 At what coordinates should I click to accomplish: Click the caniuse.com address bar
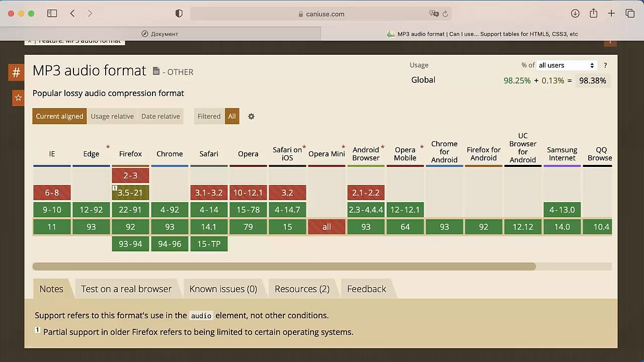320,14
